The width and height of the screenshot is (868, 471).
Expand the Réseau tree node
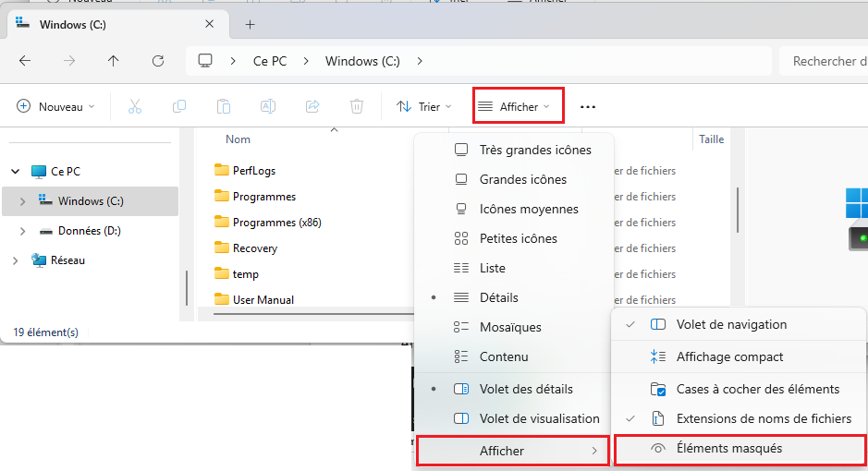pos(16,260)
